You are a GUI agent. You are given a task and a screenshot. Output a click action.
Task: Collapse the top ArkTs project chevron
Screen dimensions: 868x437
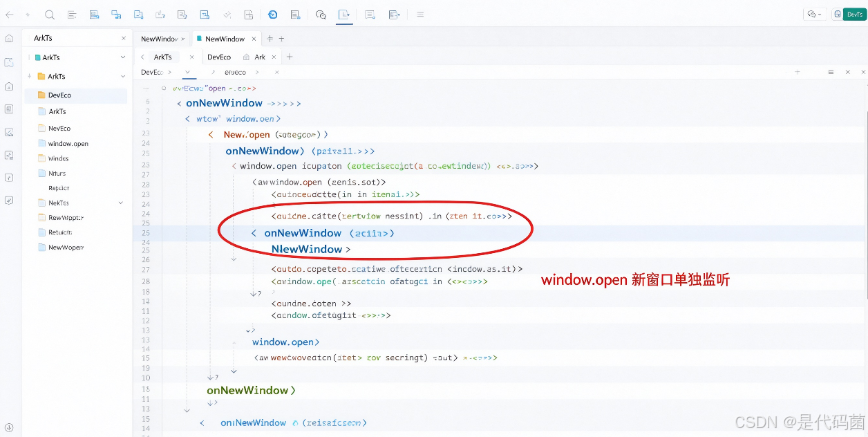click(x=123, y=57)
